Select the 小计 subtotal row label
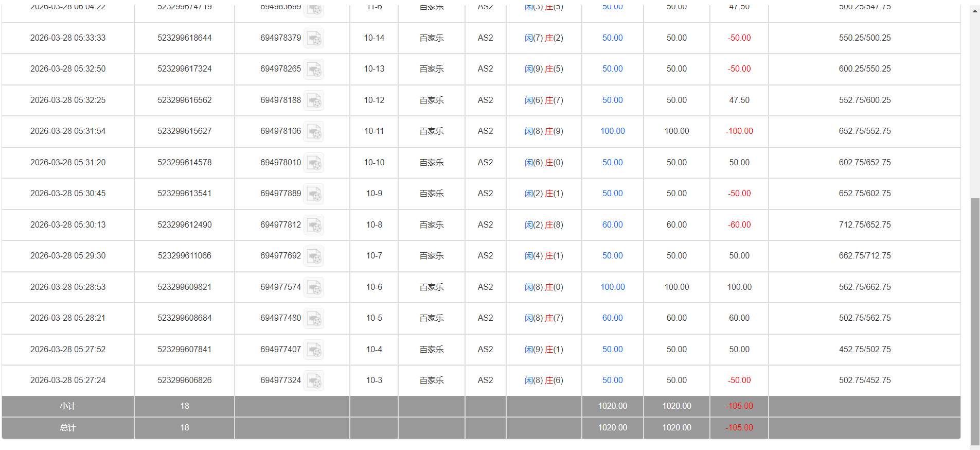980x450 pixels. [x=67, y=406]
